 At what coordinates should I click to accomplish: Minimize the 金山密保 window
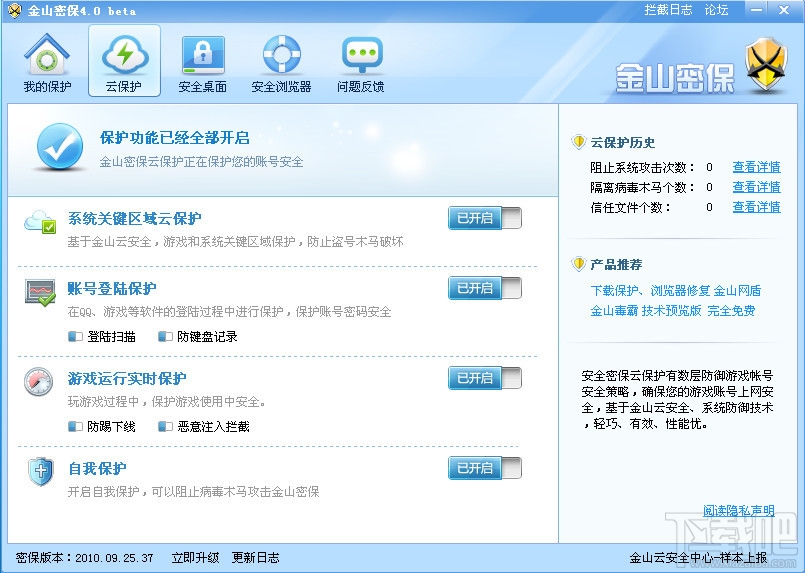click(756, 10)
